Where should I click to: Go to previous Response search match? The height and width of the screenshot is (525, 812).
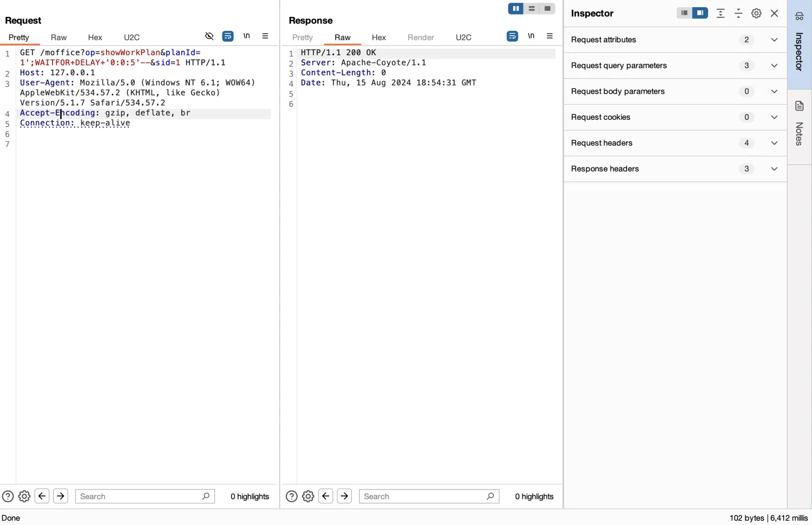point(326,496)
